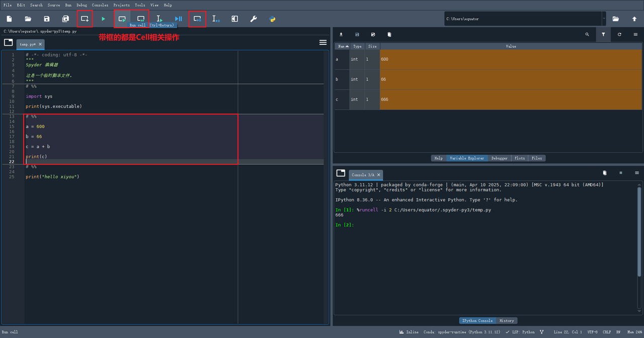Change to the parent directory
644x338 pixels.
point(634,19)
